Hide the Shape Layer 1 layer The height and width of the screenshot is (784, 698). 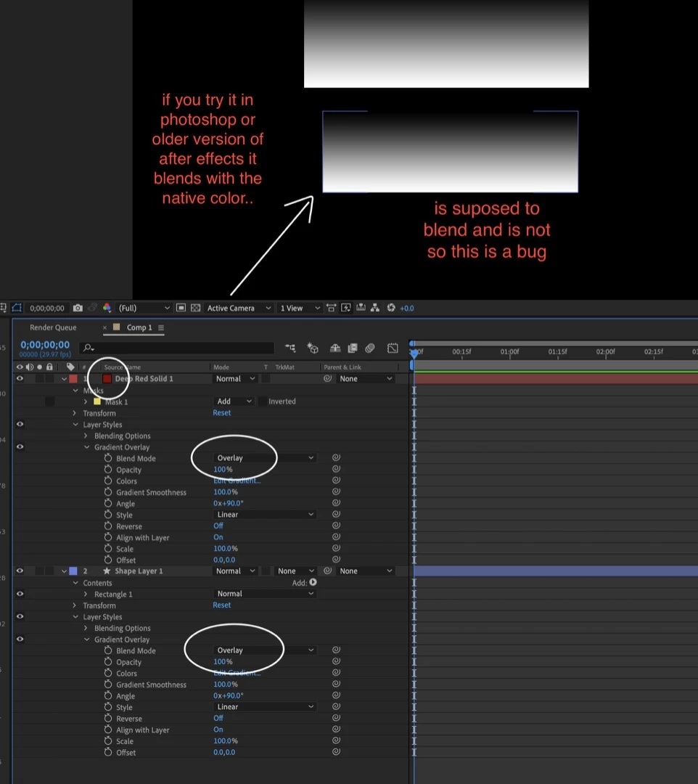pyautogui.click(x=20, y=571)
